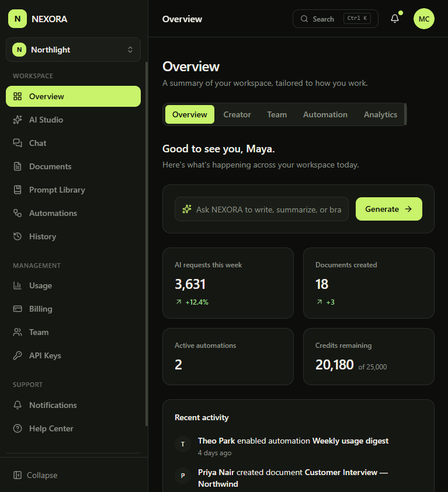Switch to the Creator tab
448x492 pixels.
(237, 114)
